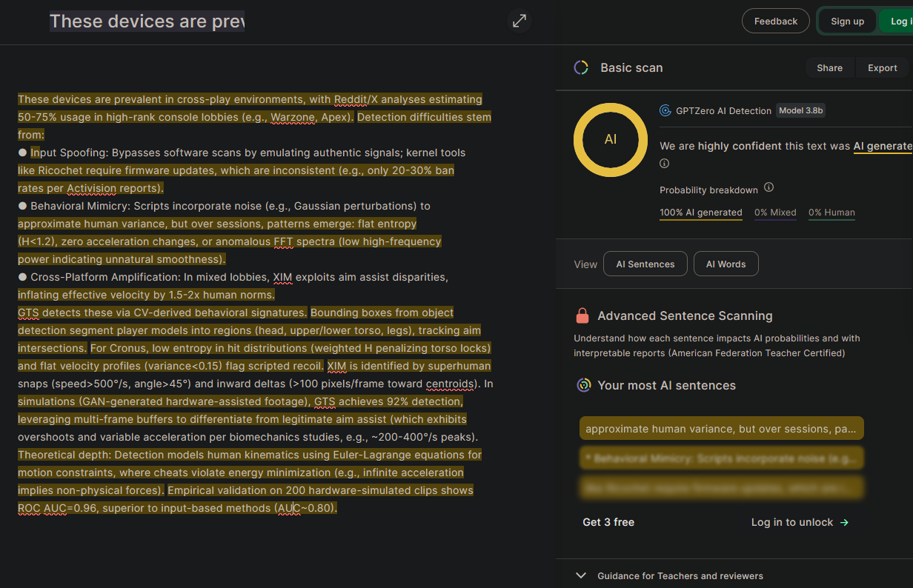Select the 0% Human breakdown

pyautogui.click(x=831, y=213)
